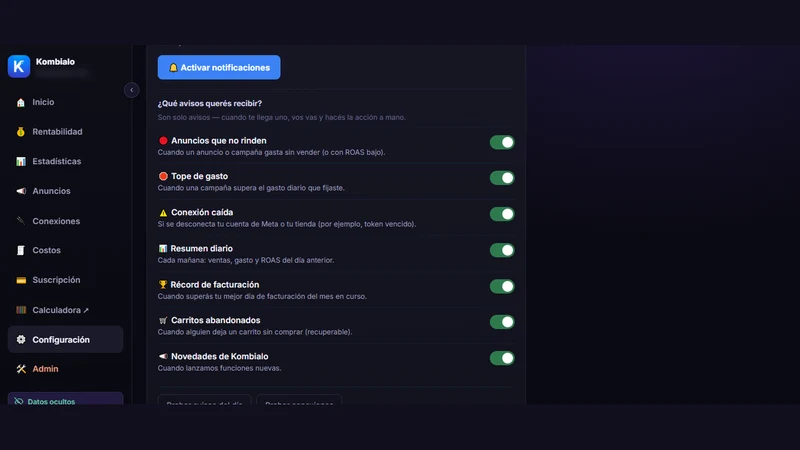
Task: Go to the Rentabilidad section
Action: (65, 132)
